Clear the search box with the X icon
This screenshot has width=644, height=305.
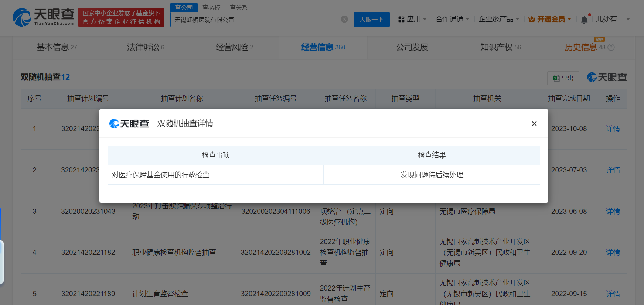pos(344,19)
